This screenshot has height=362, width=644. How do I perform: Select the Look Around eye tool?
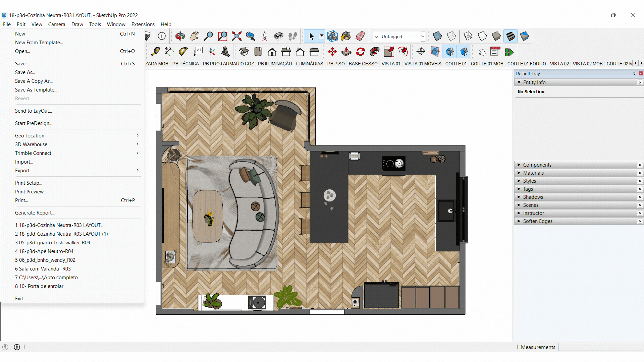279,36
